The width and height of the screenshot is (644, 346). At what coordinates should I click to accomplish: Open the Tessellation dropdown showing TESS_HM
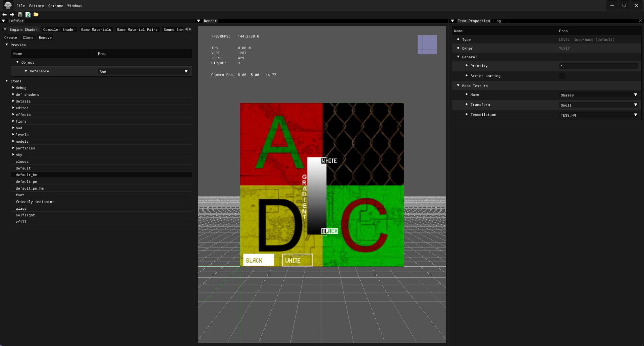click(636, 115)
